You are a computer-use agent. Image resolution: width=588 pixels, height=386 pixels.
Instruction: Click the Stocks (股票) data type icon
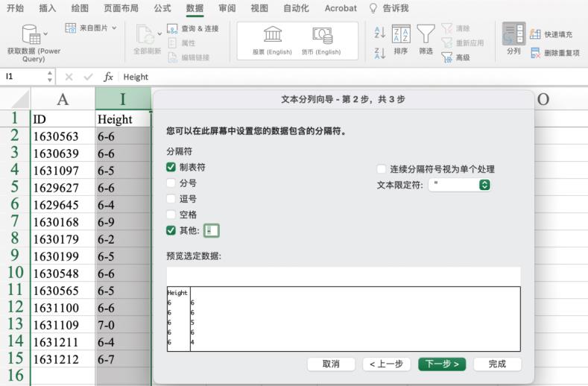[x=268, y=35]
